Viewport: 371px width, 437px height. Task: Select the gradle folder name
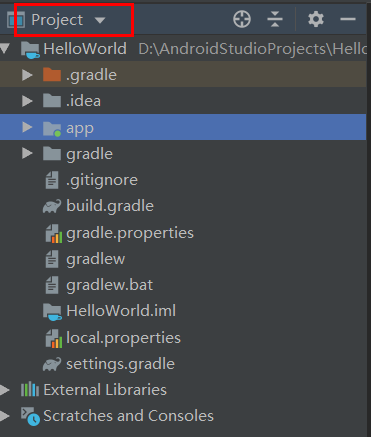(x=89, y=154)
